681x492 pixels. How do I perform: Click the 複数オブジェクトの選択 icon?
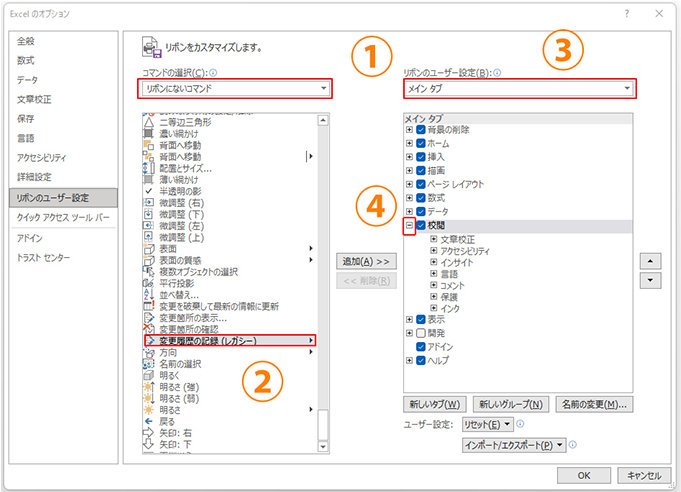[x=149, y=272]
